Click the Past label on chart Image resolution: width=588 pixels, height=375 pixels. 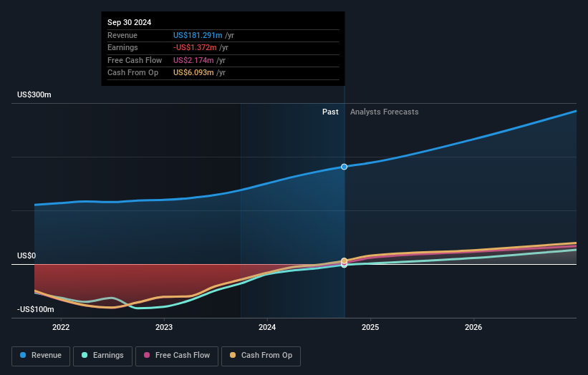click(x=330, y=112)
